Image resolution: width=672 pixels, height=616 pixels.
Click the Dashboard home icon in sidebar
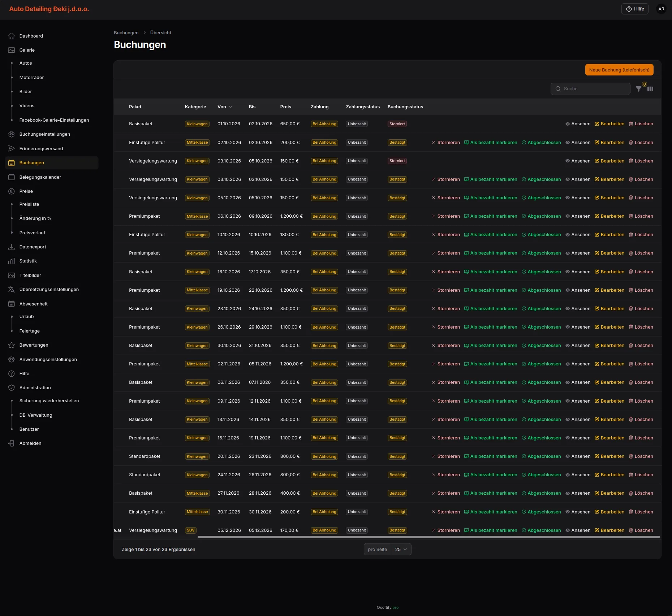tap(12, 36)
